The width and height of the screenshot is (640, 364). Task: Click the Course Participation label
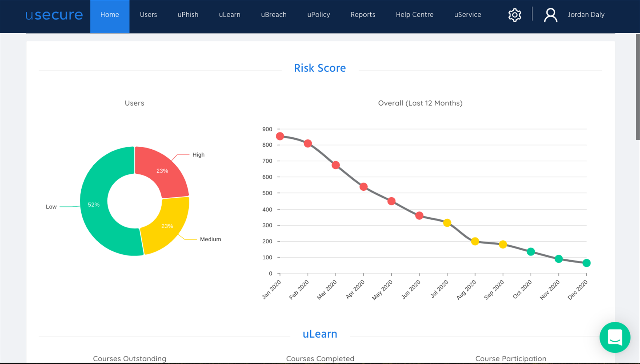(x=511, y=359)
